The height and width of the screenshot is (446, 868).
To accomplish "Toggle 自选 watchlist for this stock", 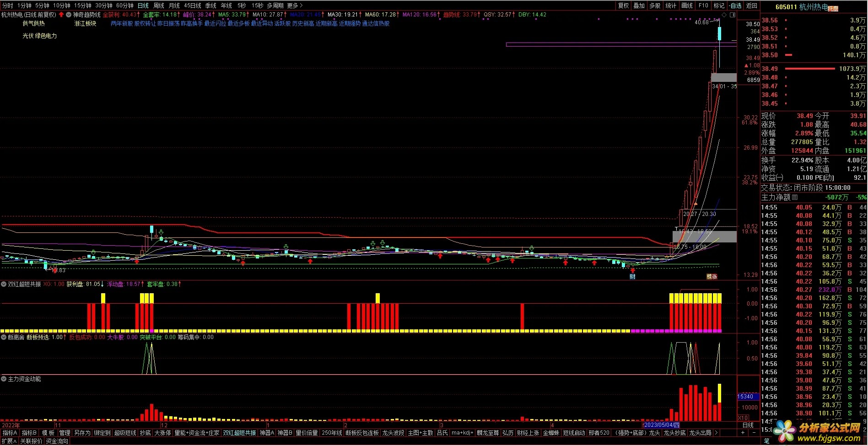I will click(x=735, y=5).
